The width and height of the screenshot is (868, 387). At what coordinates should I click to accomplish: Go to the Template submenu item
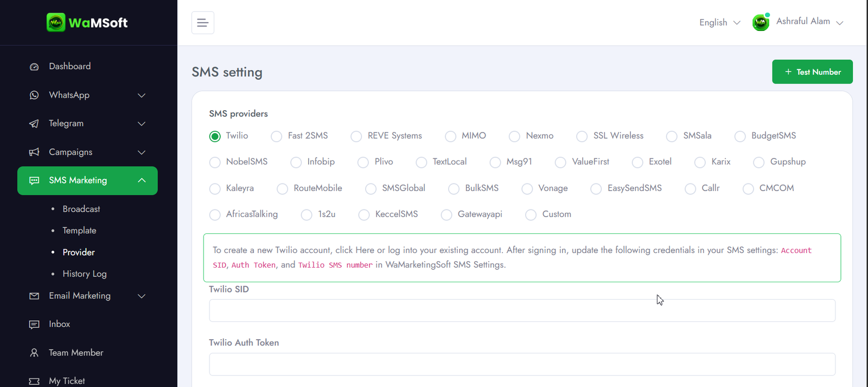pos(79,231)
